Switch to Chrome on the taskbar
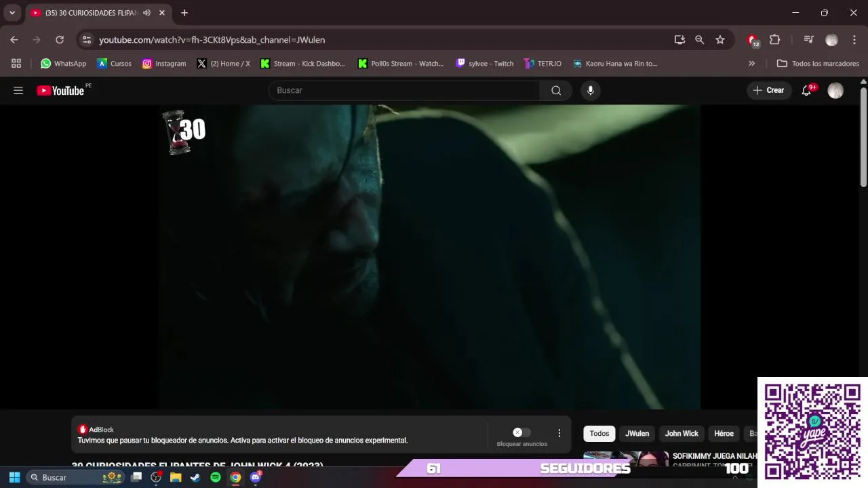 coord(235,477)
